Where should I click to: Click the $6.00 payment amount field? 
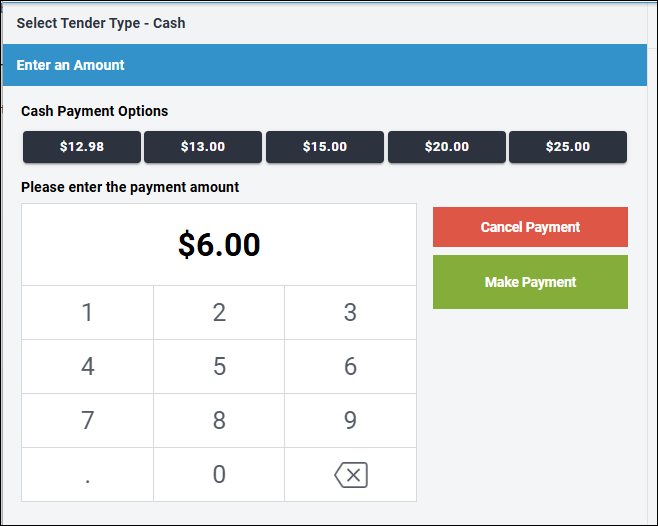pyautogui.click(x=219, y=244)
